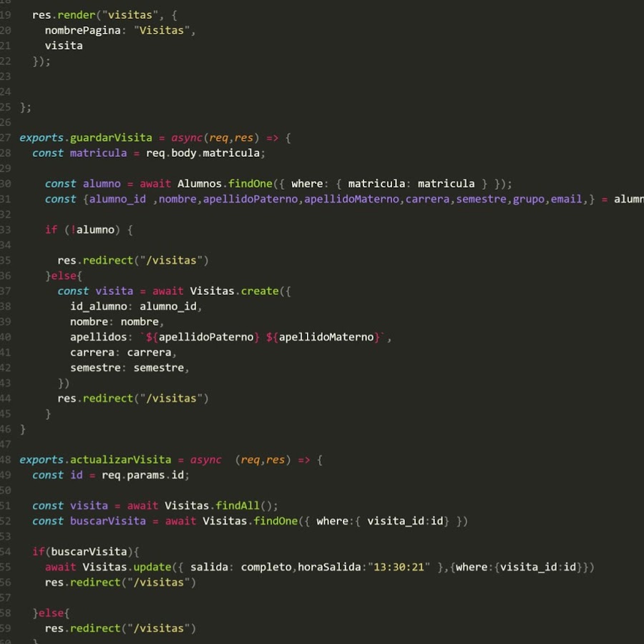Click email in the destructured constants
The height and width of the screenshot is (644, 644).
click(x=567, y=199)
